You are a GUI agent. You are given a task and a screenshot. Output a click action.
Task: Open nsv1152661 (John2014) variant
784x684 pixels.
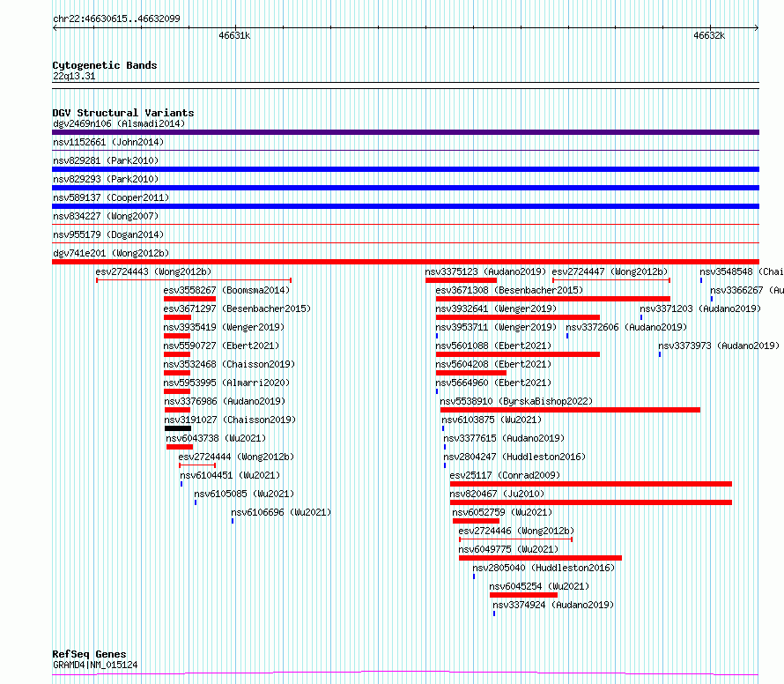point(108,142)
